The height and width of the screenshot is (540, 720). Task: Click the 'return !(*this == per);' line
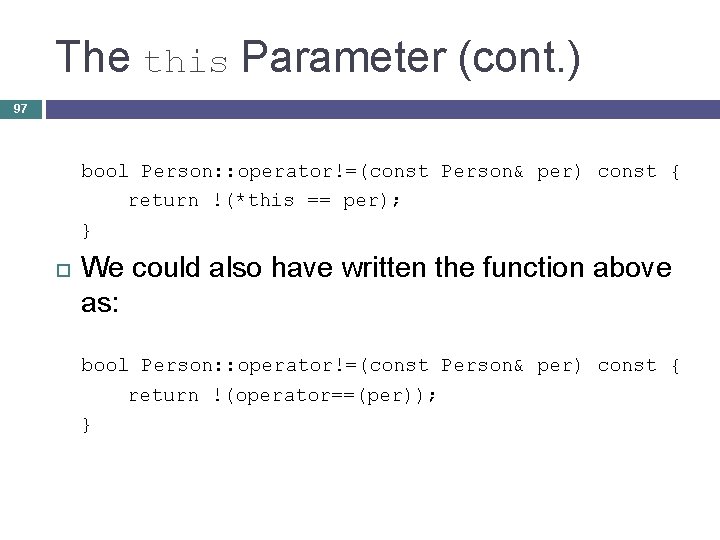pos(264,200)
